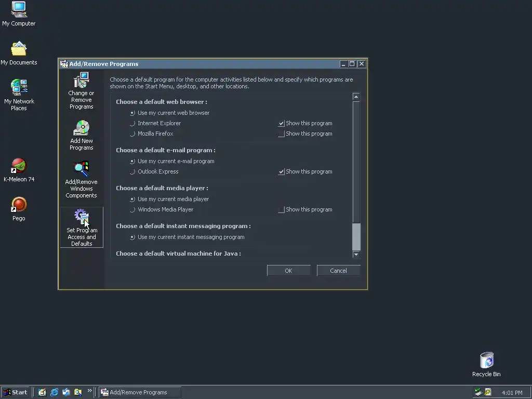Select Outlook Express as default e-mail

pos(154,171)
